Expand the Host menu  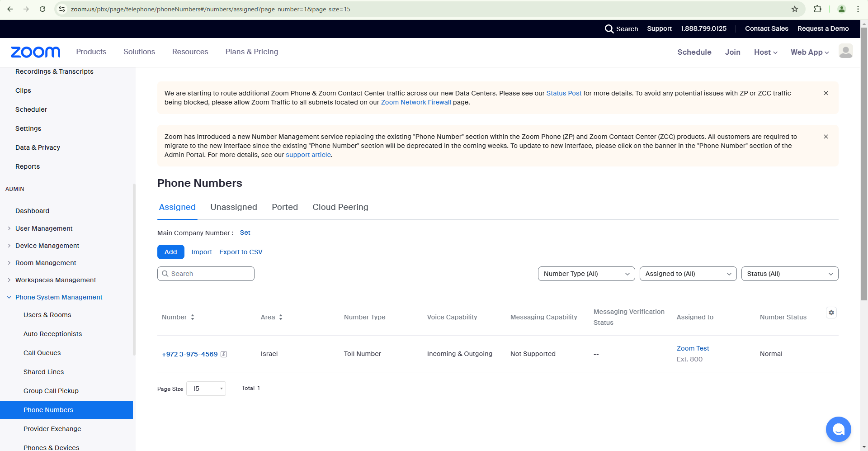tap(765, 52)
